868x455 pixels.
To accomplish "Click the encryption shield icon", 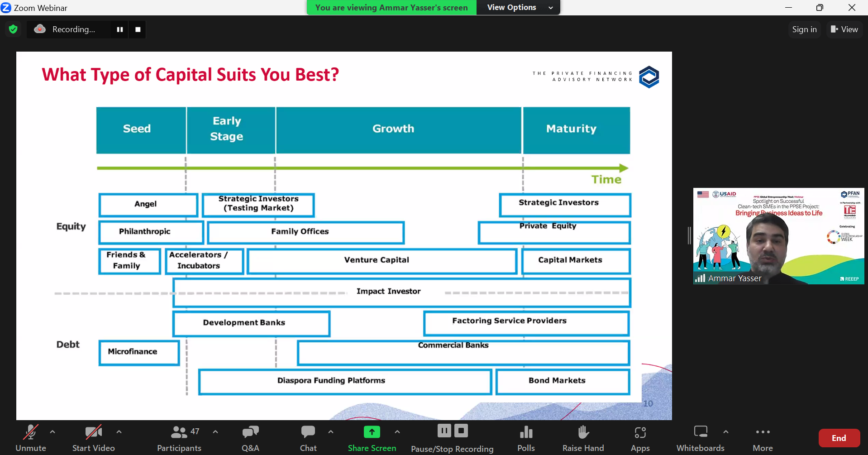I will point(13,29).
